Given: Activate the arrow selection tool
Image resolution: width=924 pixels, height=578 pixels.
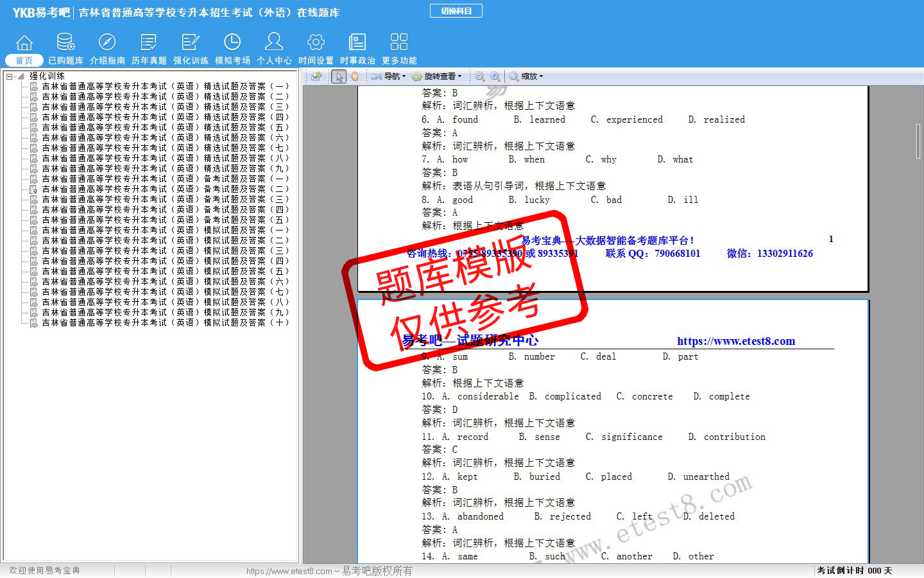Looking at the screenshot, I should 339,76.
